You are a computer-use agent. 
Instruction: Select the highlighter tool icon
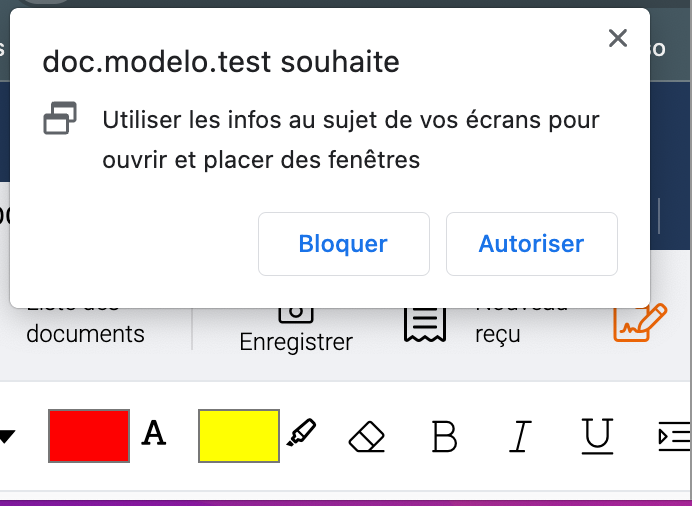pos(301,434)
